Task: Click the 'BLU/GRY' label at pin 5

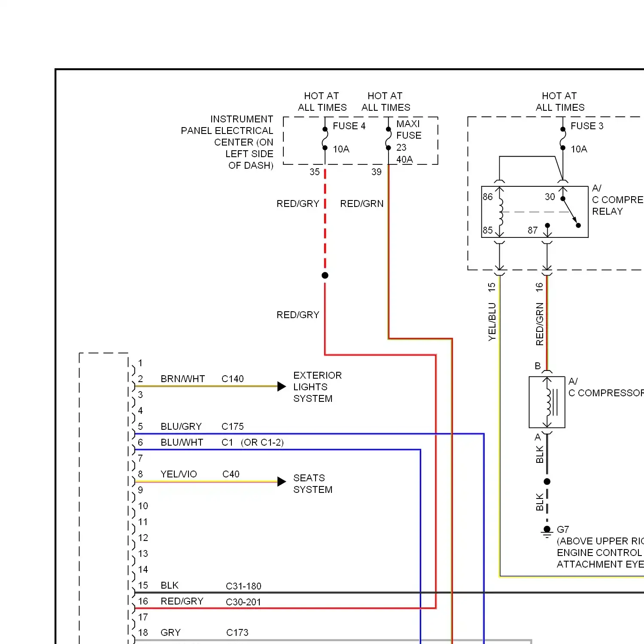Action: click(x=181, y=426)
